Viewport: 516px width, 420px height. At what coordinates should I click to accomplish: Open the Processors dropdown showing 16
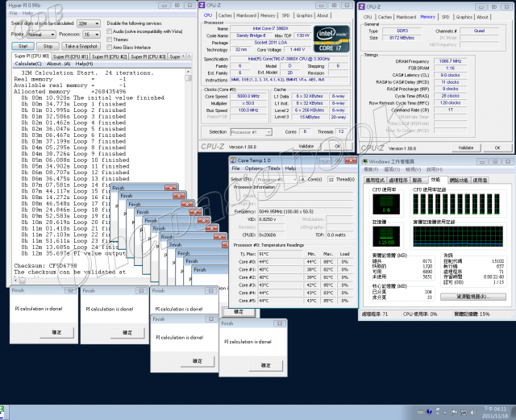(92, 34)
